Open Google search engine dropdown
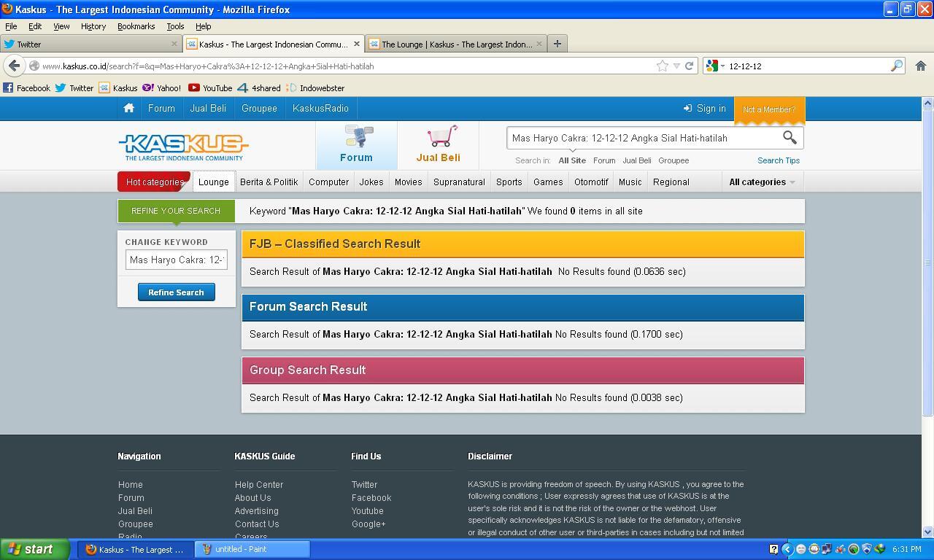 [716, 66]
